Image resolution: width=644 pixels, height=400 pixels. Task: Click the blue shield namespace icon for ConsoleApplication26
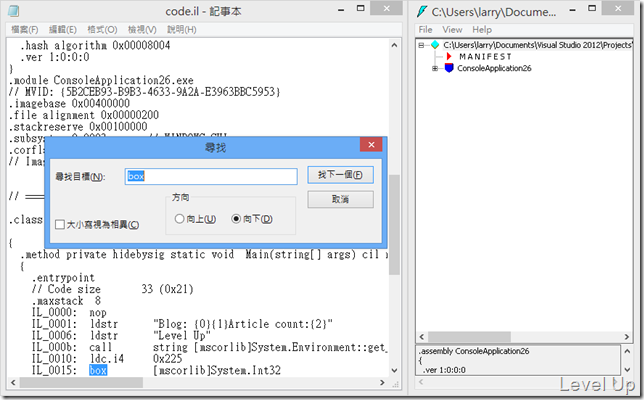tap(449, 68)
